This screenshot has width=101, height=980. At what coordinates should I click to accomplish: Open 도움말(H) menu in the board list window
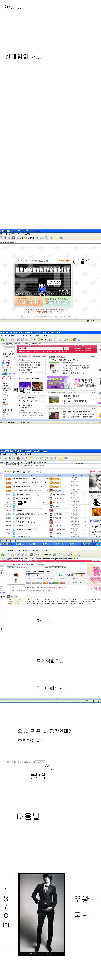(x=31, y=454)
